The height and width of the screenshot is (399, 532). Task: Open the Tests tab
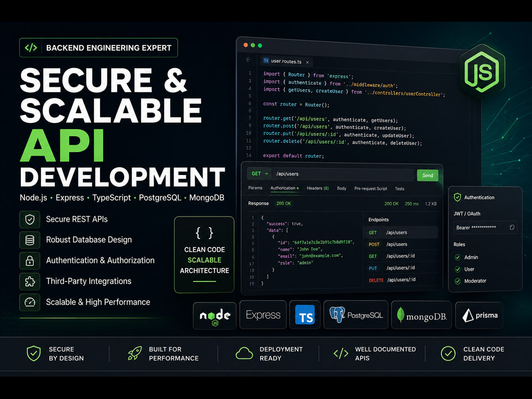[400, 189]
